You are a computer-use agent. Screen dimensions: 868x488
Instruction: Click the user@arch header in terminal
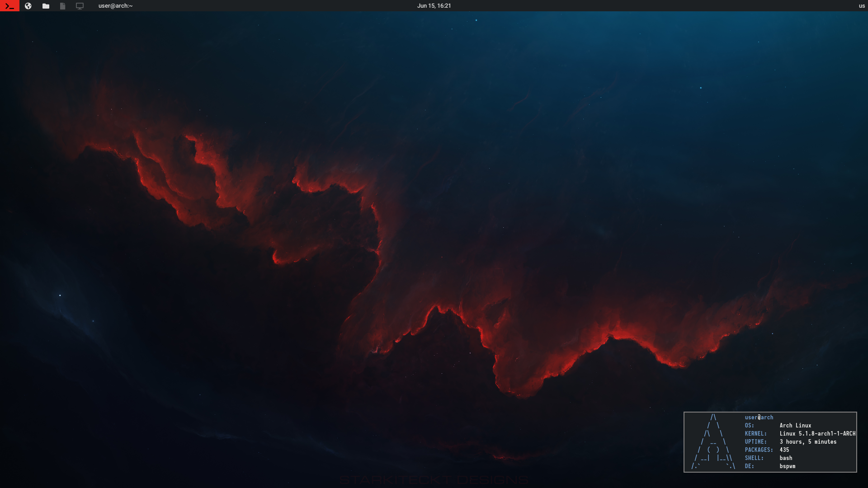(759, 418)
